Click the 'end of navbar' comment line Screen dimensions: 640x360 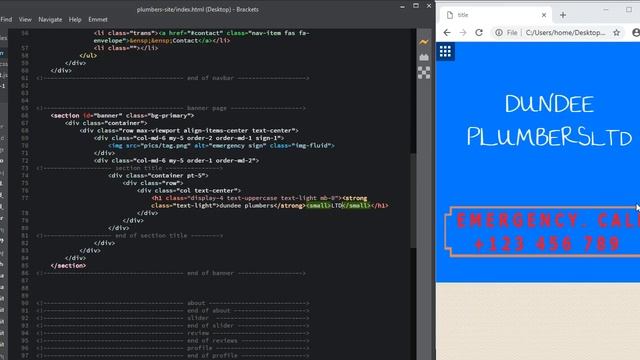point(173,78)
